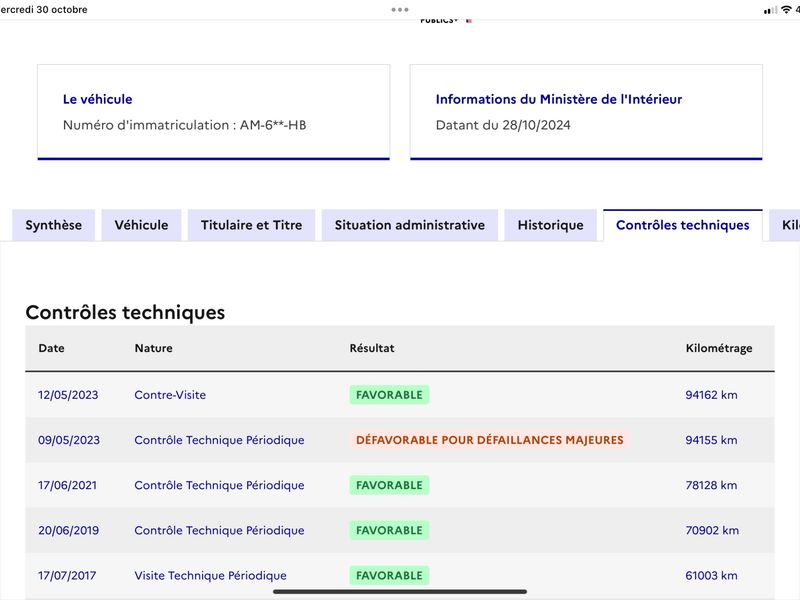Select the Situation administrative tab
The height and width of the screenshot is (600, 800).
pos(410,225)
